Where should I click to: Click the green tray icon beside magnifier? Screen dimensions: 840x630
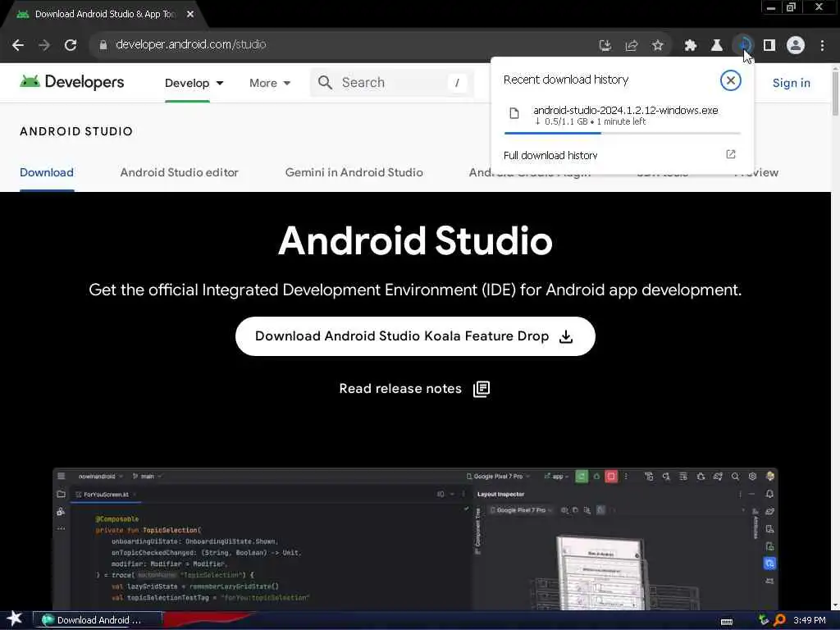point(765,620)
